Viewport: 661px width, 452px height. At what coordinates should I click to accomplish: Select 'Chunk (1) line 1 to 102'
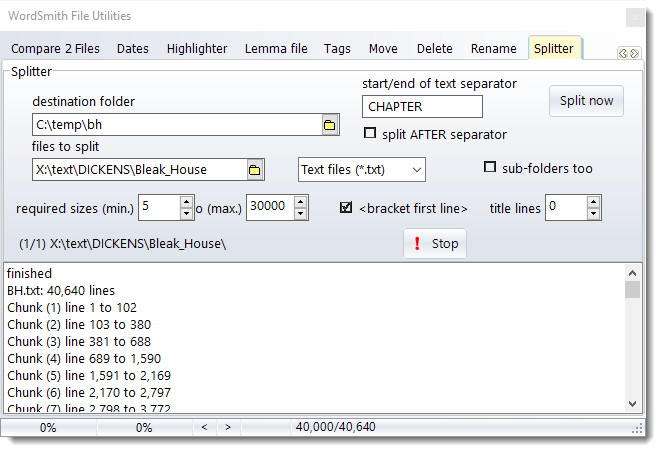click(72, 308)
